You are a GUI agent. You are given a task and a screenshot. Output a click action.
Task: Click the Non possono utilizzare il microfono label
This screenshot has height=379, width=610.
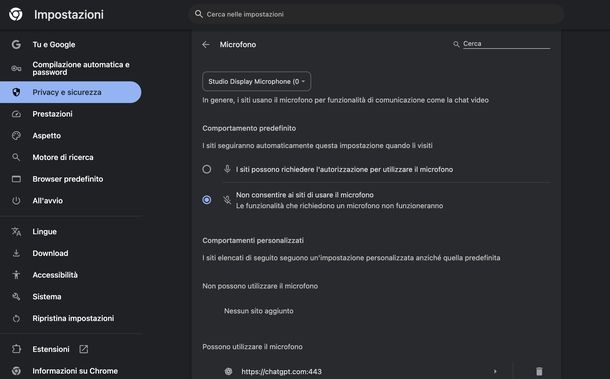(x=260, y=286)
